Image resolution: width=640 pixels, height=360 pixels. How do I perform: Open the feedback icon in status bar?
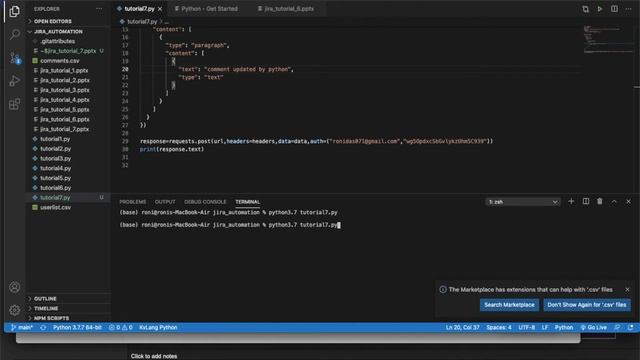coord(617,327)
